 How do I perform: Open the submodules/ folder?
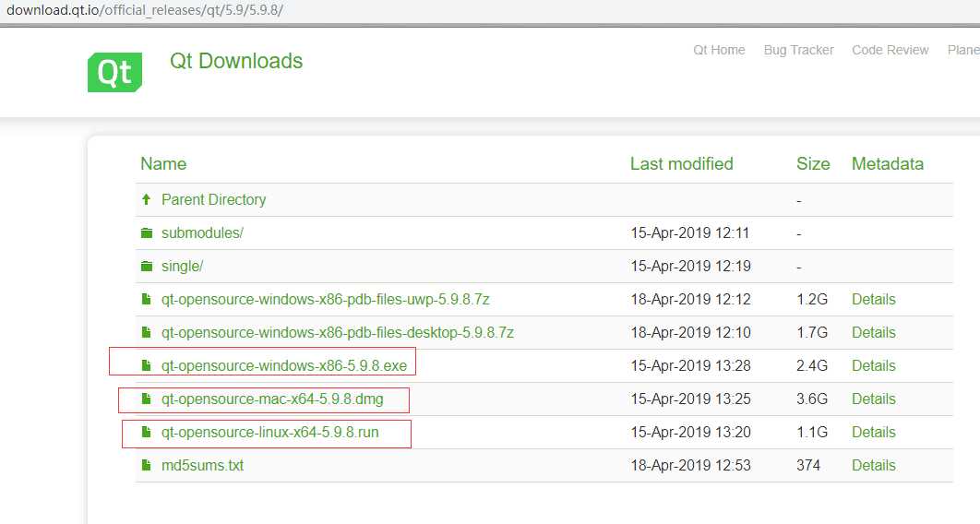[x=202, y=233]
